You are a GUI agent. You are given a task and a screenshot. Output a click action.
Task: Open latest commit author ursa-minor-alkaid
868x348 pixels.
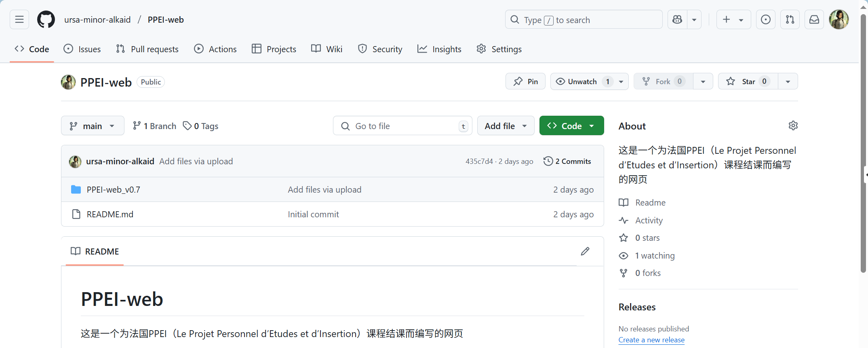[x=120, y=161]
